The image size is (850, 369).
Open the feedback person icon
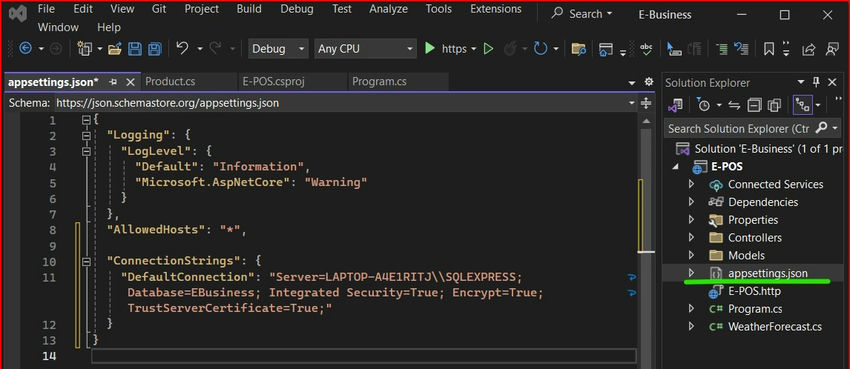832,49
